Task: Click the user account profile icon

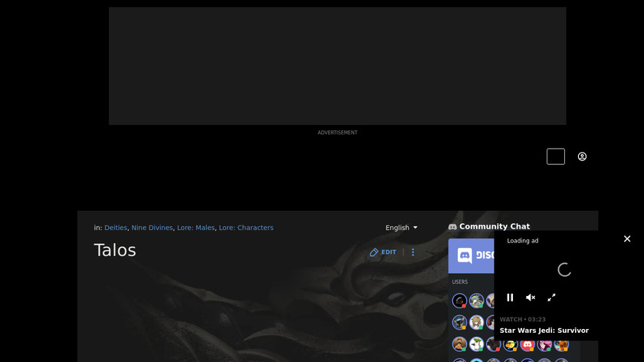Action: pos(582,156)
